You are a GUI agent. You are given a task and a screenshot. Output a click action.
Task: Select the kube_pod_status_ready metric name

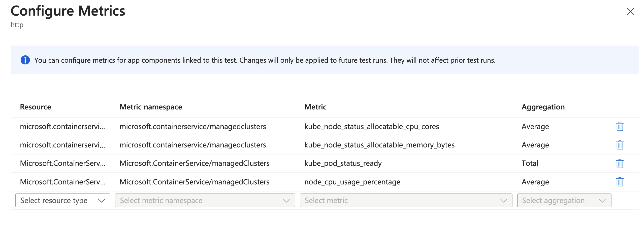tap(343, 164)
